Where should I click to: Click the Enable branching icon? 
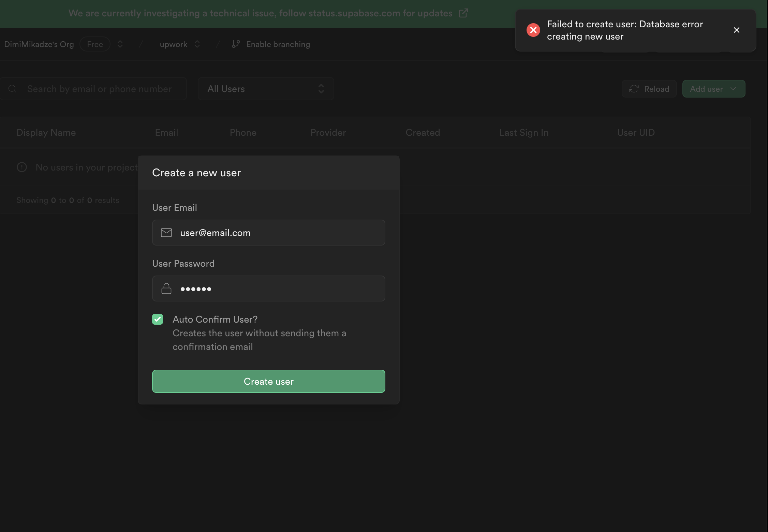(236, 44)
